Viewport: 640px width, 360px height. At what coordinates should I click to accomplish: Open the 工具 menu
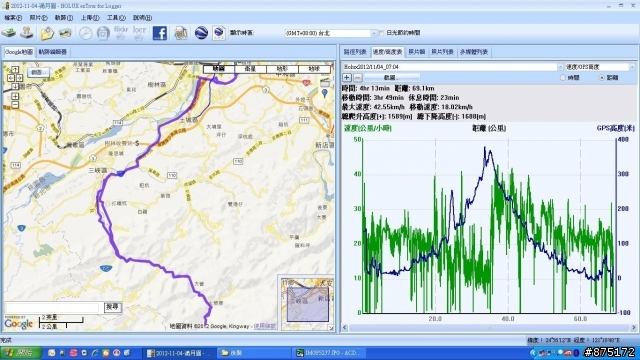[116, 18]
